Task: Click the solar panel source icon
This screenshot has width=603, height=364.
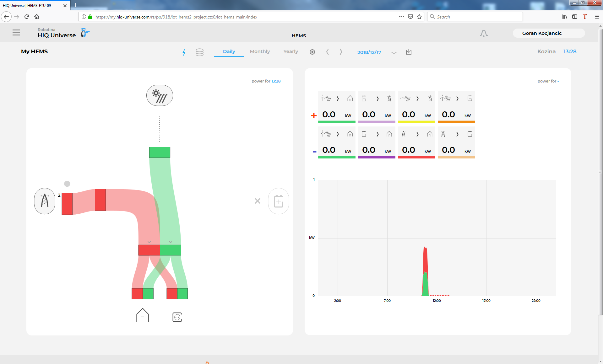Action: coord(160,96)
